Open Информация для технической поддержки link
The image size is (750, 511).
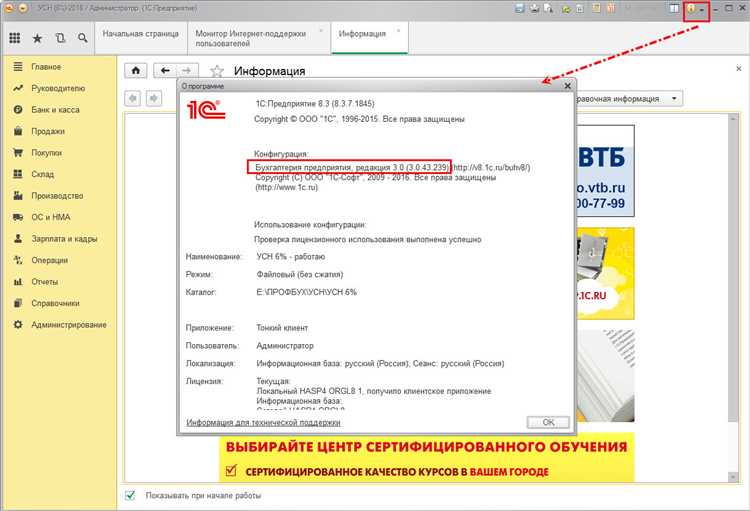(x=263, y=422)
